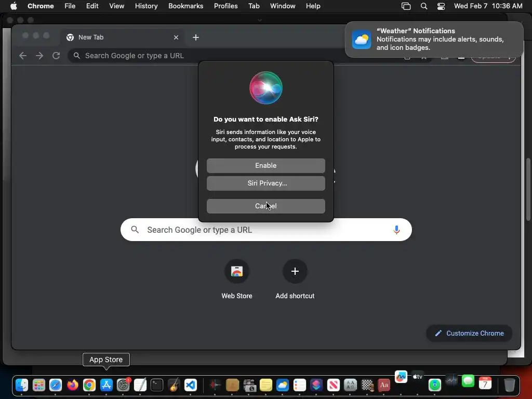Click the Stage Manager menu bar icon
The height and width of the screenshot is (399, 532).
[406, 6]
